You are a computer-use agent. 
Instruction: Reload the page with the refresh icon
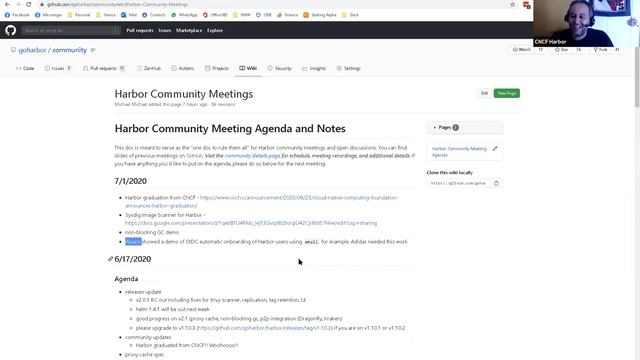click(x=29, y=4)
